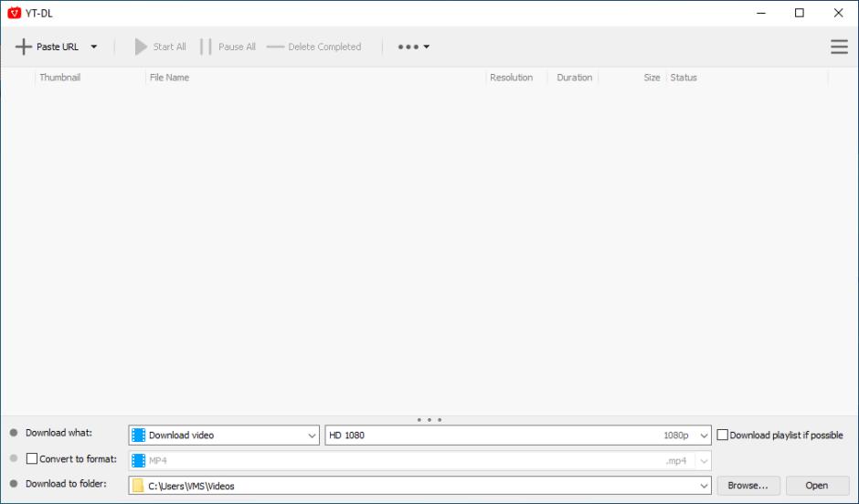Sort by the File Name column header

[x=169, y=78]
